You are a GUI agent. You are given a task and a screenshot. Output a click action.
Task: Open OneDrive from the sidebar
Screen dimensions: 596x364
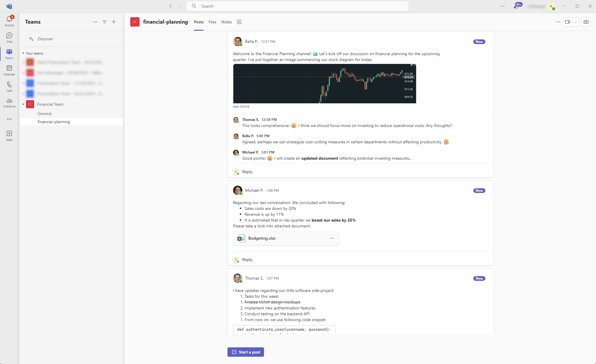(9, 103)
